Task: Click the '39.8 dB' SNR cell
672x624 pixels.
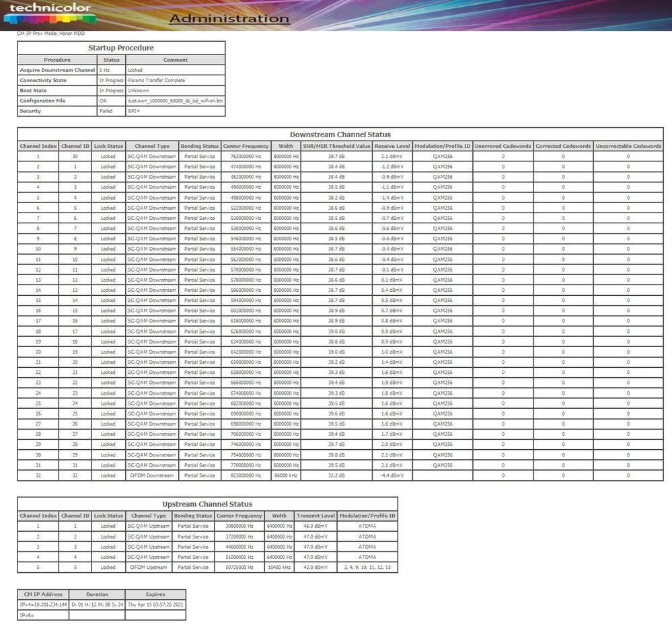Action: 336,455
